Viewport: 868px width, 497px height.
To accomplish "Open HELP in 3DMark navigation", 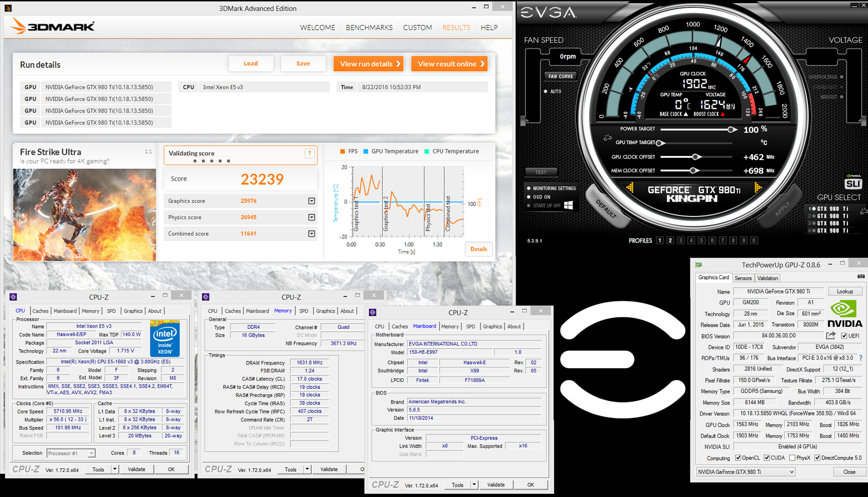I will point(489,28).
